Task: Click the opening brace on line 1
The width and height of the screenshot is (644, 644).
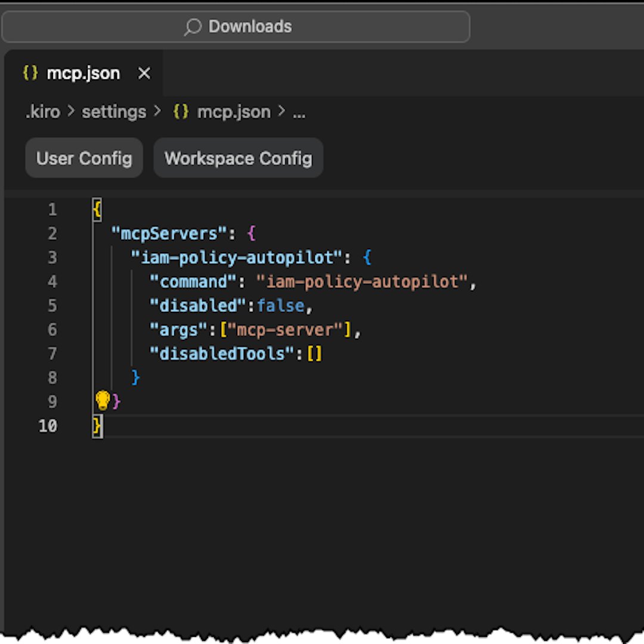Action: click(96, 209)
